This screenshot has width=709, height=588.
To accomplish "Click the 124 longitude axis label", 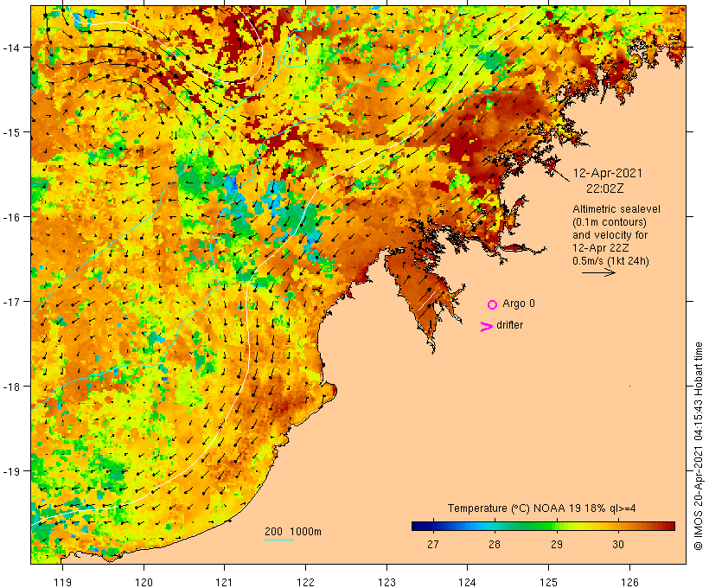I will point(467,582).
